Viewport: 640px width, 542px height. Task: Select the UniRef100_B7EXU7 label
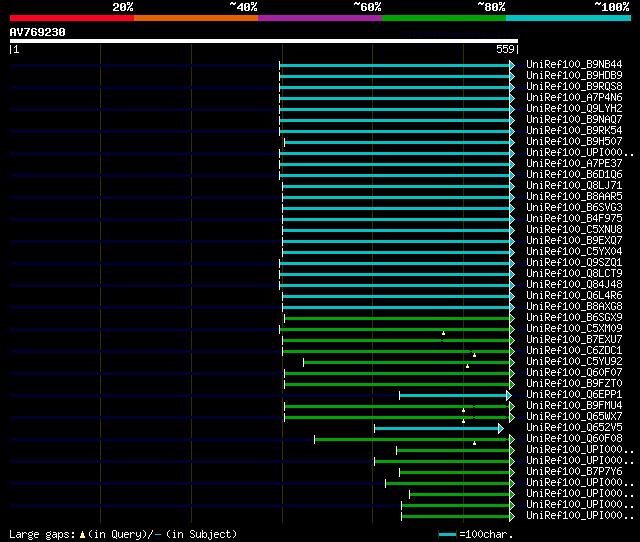point(574,340)
